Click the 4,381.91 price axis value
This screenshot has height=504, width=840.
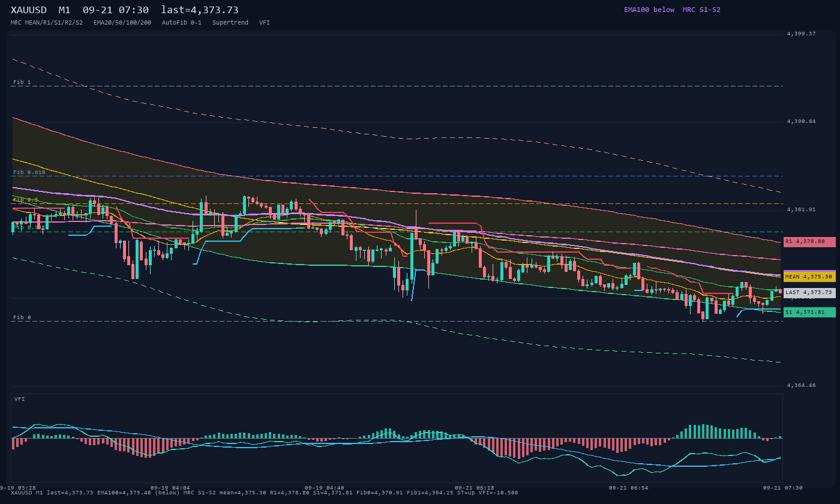802,209
